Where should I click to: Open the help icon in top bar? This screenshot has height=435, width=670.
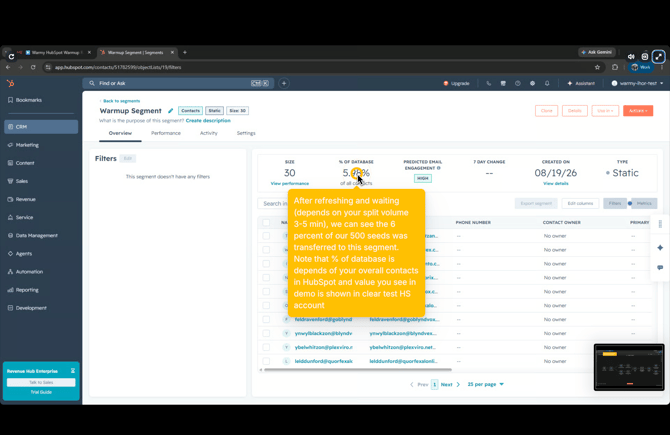pyautogui.click(x=517, y=83)
